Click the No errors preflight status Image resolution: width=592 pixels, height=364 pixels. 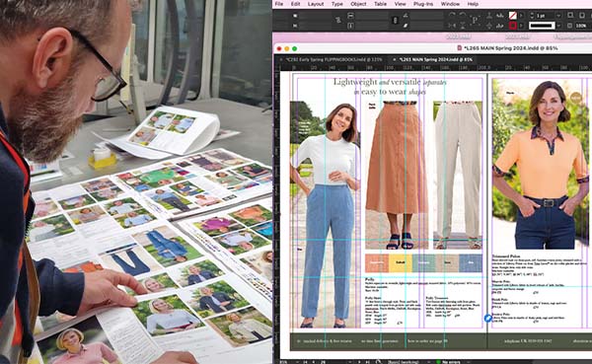(x=452, y=362)
